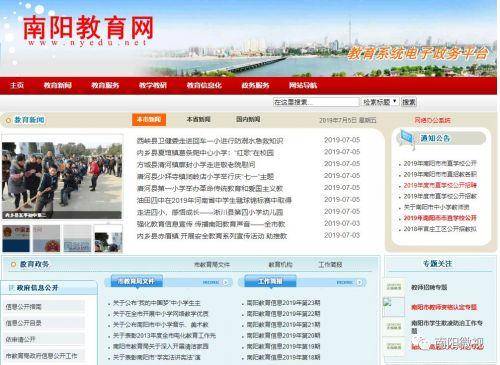Open the main tug-of-war news photo
The image size is (500, 365).
coord(62,180)
